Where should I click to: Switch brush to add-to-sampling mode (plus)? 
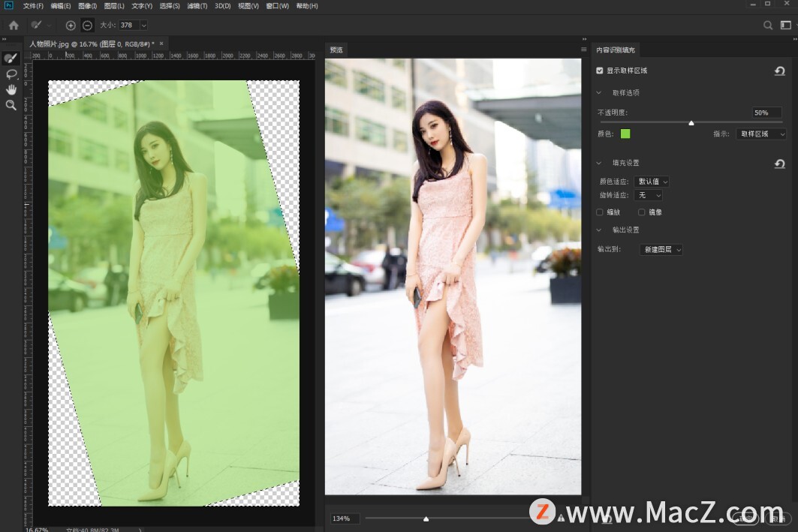(71, 25)
